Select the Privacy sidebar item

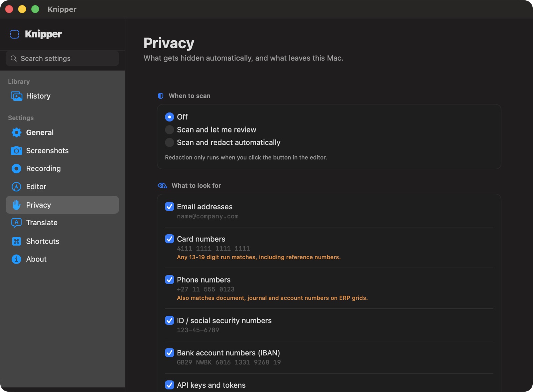tap(62, 205)
